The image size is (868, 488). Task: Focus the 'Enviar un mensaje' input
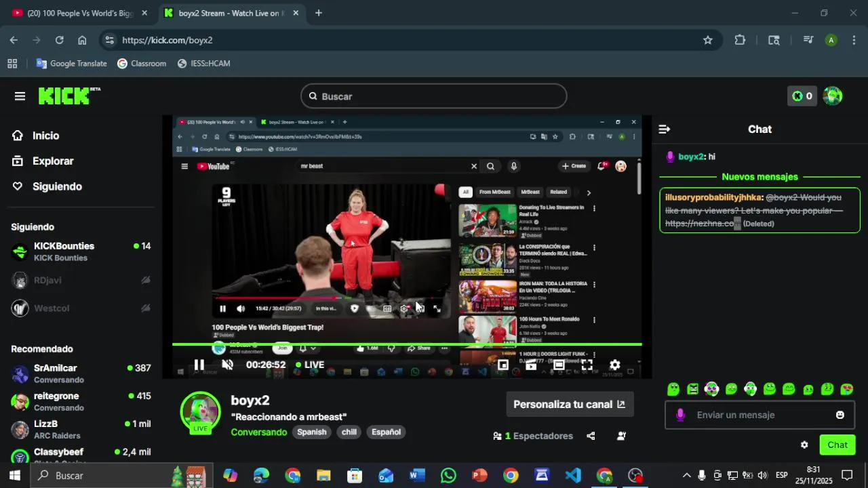759,415
